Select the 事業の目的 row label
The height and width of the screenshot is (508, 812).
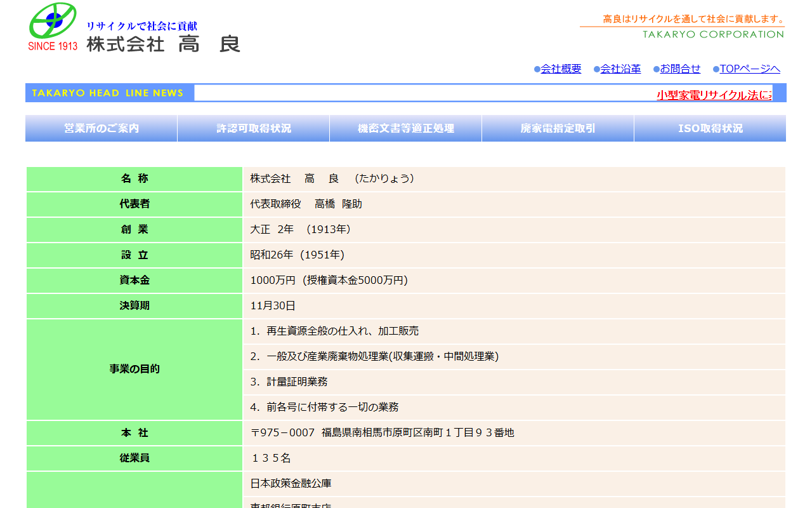[x=134, y=370]
